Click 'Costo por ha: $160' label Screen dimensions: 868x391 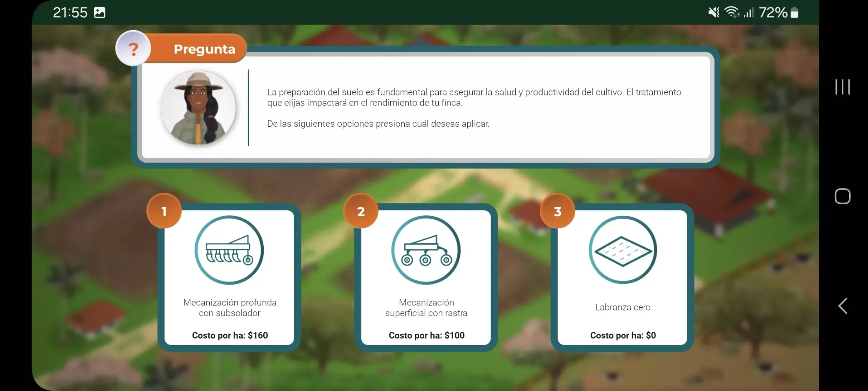[x=230, y=335]
